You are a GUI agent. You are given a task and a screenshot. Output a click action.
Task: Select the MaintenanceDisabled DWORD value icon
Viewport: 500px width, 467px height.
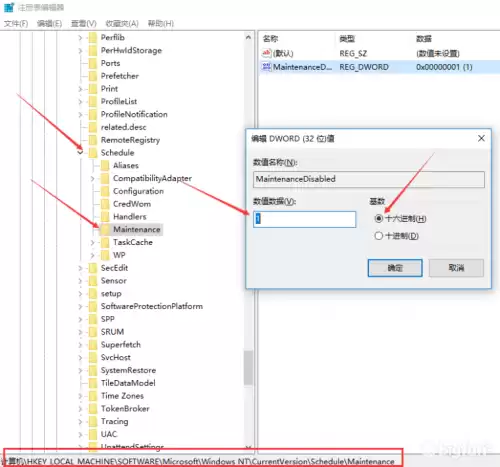[x=266, y=67]
